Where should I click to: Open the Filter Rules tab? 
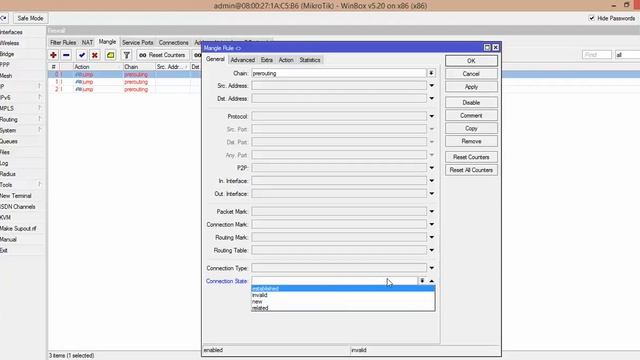[63, 42]
